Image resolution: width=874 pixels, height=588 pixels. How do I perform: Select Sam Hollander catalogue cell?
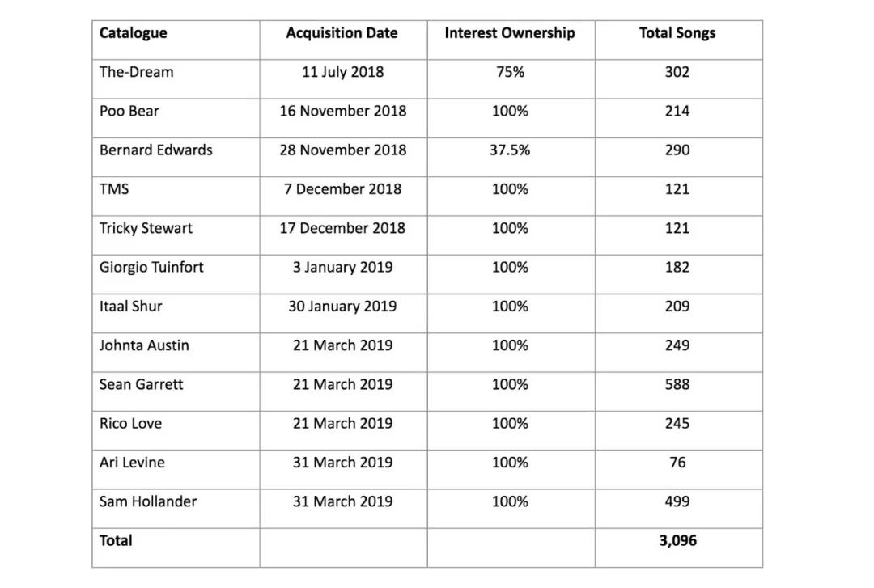tap(176, 508)
